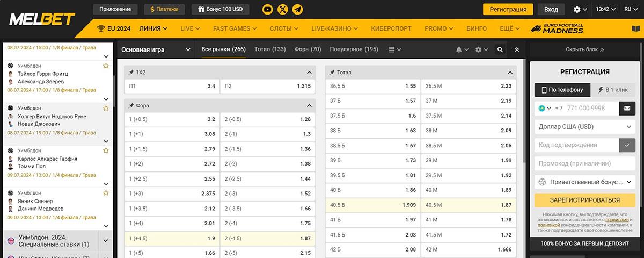Open the Доллар США (USD) currency dropdown
Image resolution: width=644 pixels, height=258 pixels.
pyautogui.click(x=585, y=127)
